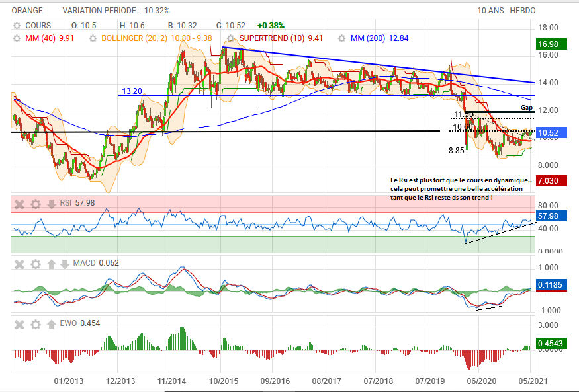Click the B: 10.32 low value
579x392 pixels.
click(x=183, y=26)
